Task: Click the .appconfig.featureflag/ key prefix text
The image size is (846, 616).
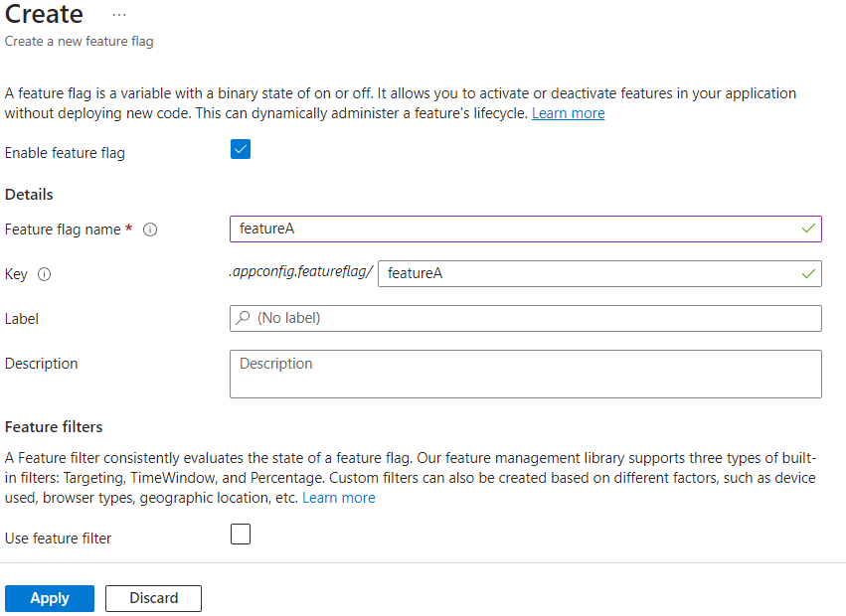Action: 300,272
